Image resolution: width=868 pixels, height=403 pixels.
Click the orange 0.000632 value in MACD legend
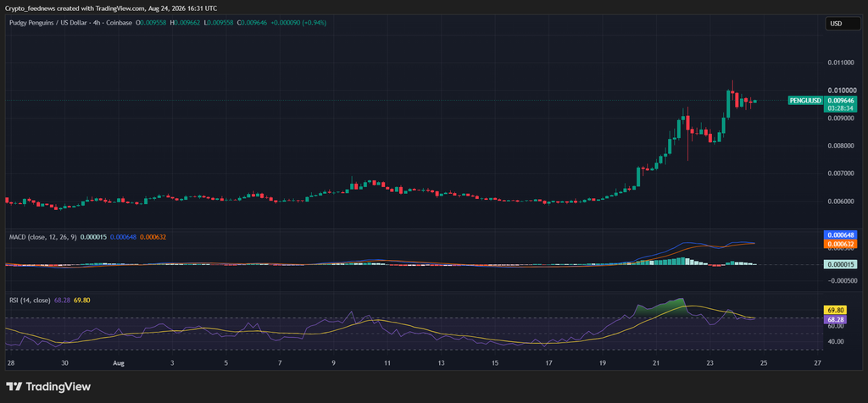click(x=153, y=236)
